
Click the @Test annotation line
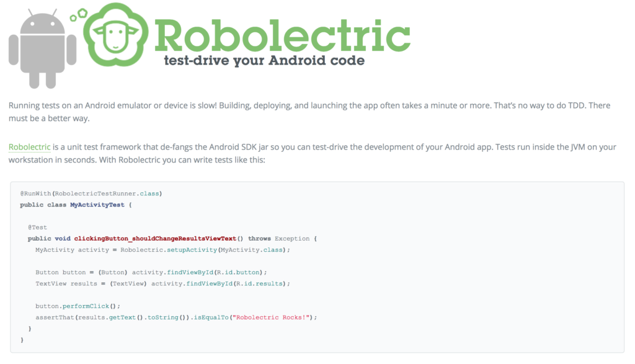coord(37,228)
